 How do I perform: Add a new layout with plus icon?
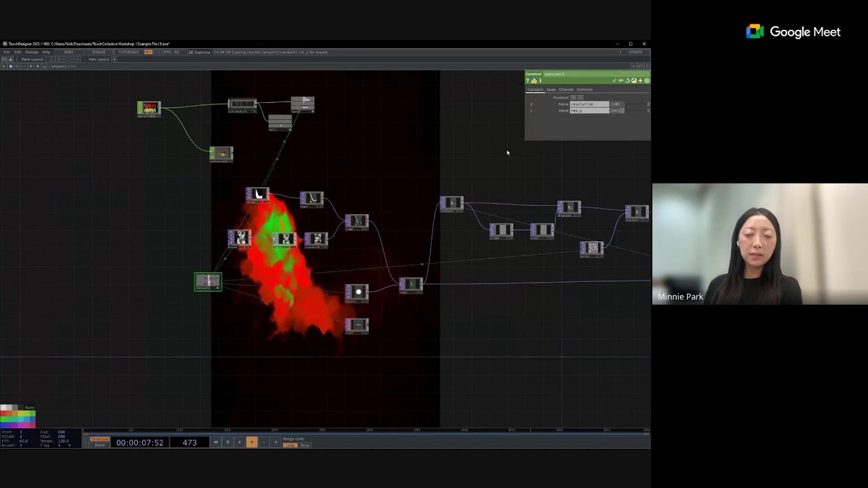point(114,59)
